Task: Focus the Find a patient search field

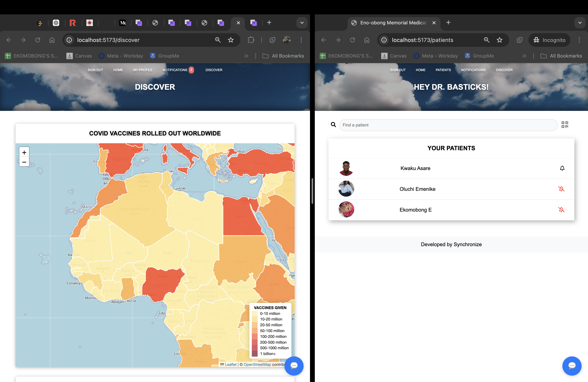Action: pyautogui.click(x=448, y=125)
